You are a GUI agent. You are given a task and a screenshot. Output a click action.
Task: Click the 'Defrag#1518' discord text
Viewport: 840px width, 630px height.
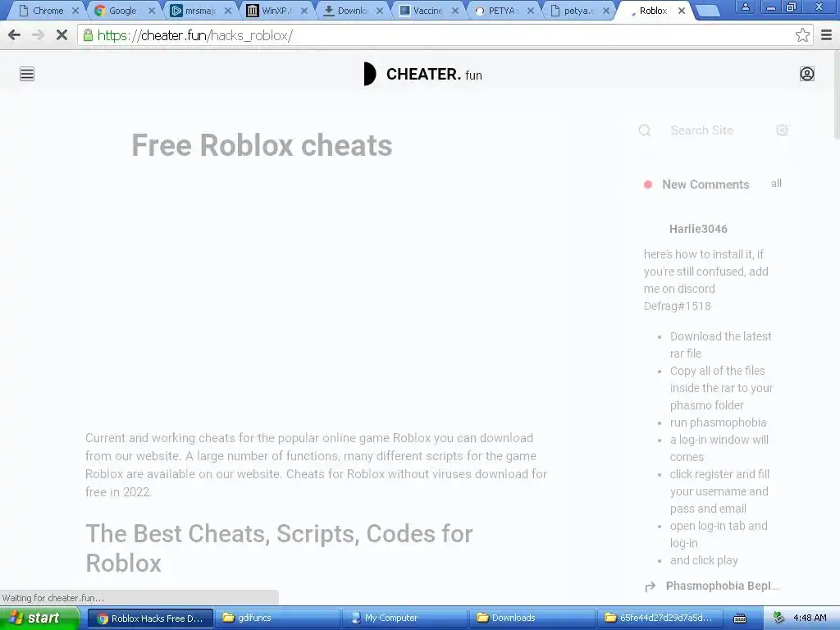click(x=677, y=307)
